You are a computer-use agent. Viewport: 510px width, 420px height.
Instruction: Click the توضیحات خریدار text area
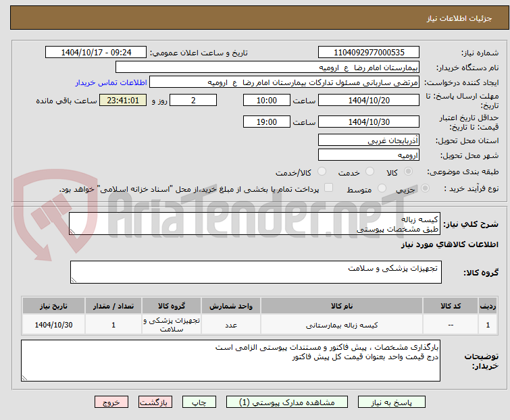[x=230, y=361]
